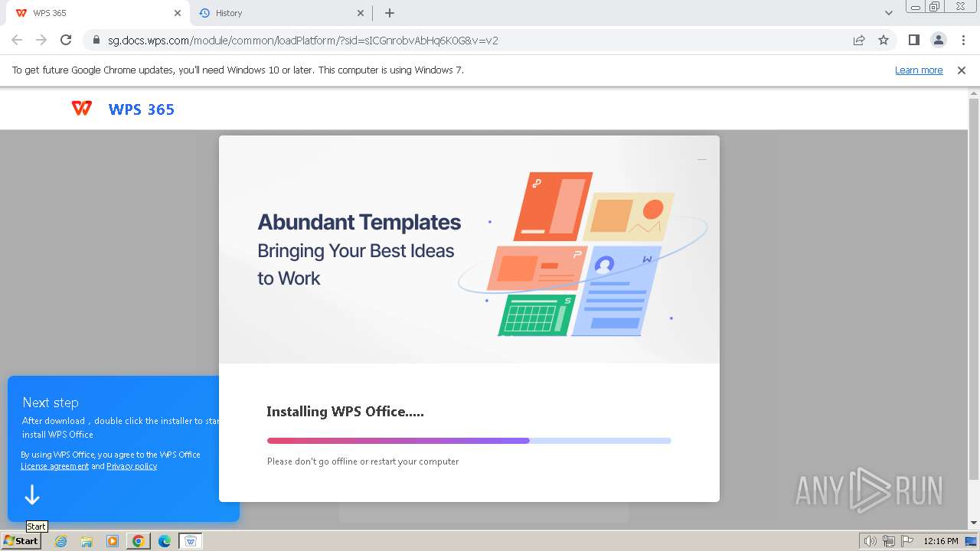Click the Next step heading

[51, 403]
